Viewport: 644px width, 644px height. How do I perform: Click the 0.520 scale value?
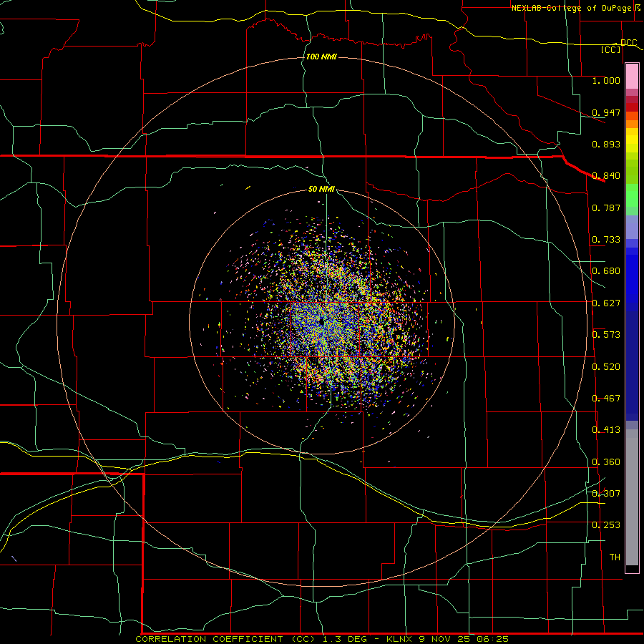coord(606,367)
